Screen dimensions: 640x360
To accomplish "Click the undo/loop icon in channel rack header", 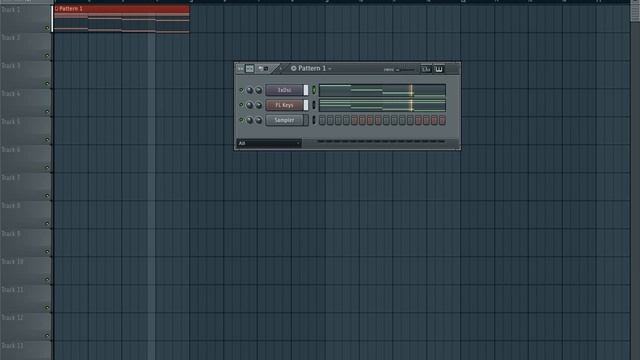I will click(263, 69).
